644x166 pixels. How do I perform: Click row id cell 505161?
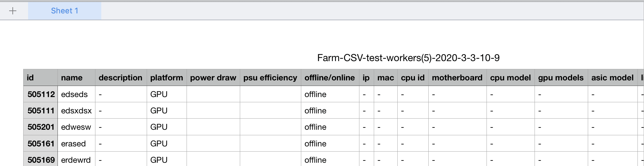click(41, 144)
